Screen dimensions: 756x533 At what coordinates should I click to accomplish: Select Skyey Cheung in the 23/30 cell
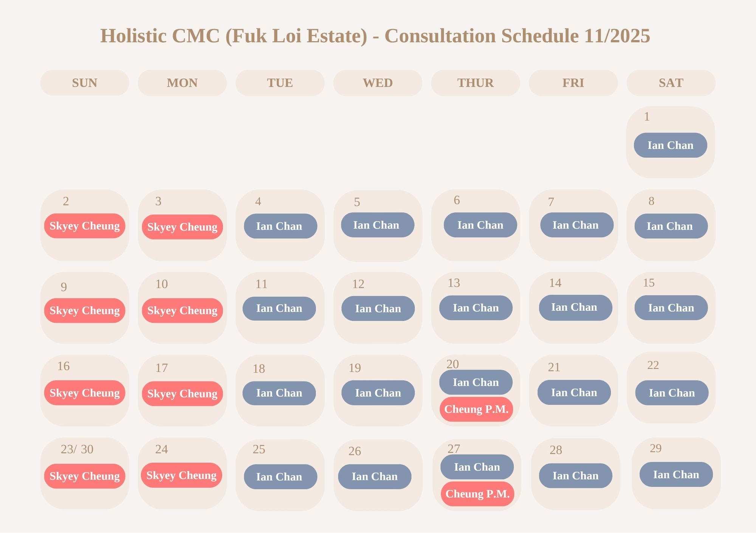[x=85, y=476]
